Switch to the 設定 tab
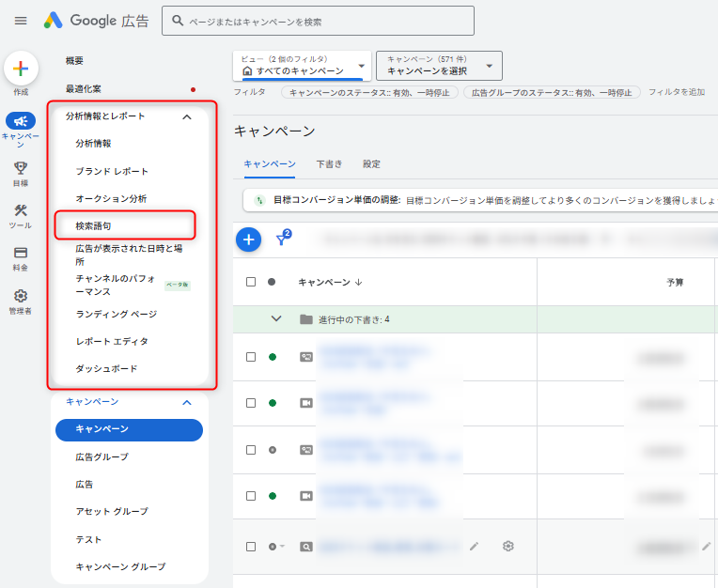Screen dimensions: 718x588 tap(371, 164)
